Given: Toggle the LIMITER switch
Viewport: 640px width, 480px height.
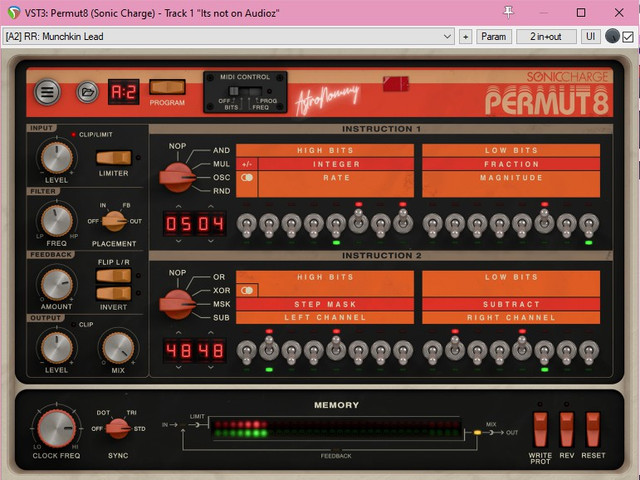Looking at the screenshot, I should (x=113, y=158).
